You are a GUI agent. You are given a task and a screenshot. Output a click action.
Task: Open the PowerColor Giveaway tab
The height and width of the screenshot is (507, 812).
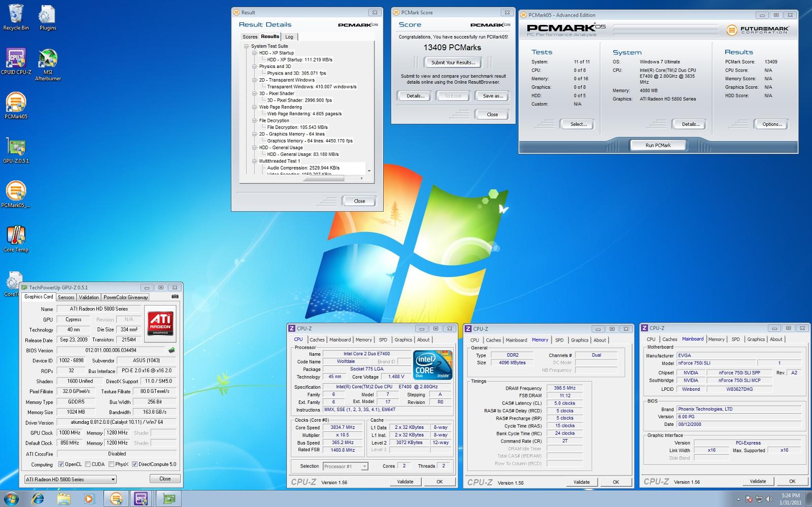(x=125, y=297)
